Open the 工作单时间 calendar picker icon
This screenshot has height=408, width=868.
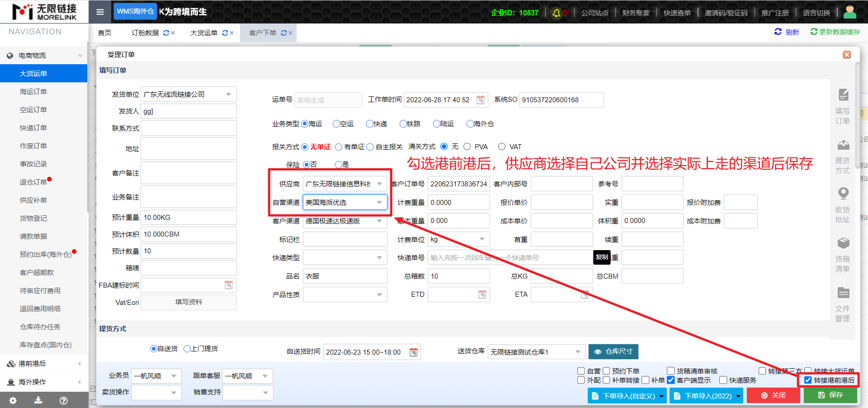(481, 100)
